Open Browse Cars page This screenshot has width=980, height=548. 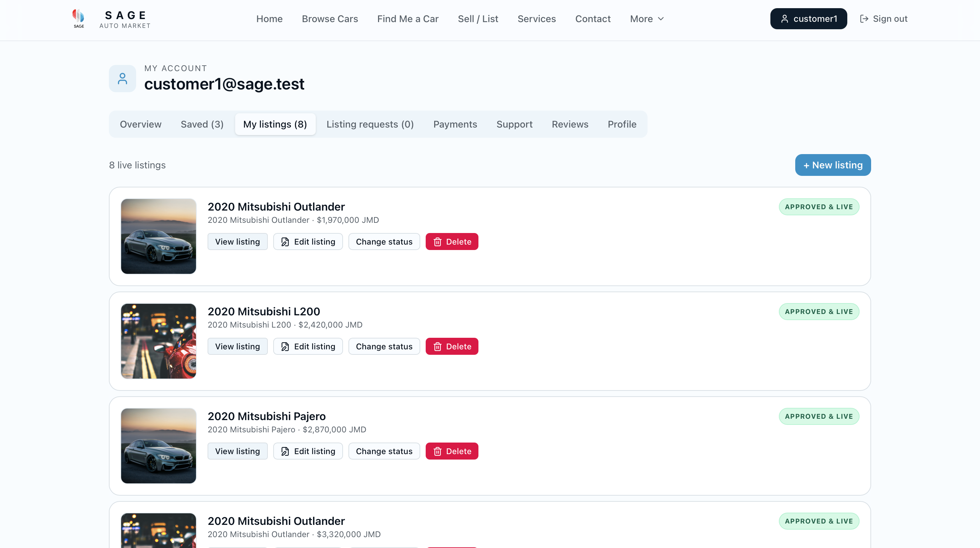coord(330,19)
